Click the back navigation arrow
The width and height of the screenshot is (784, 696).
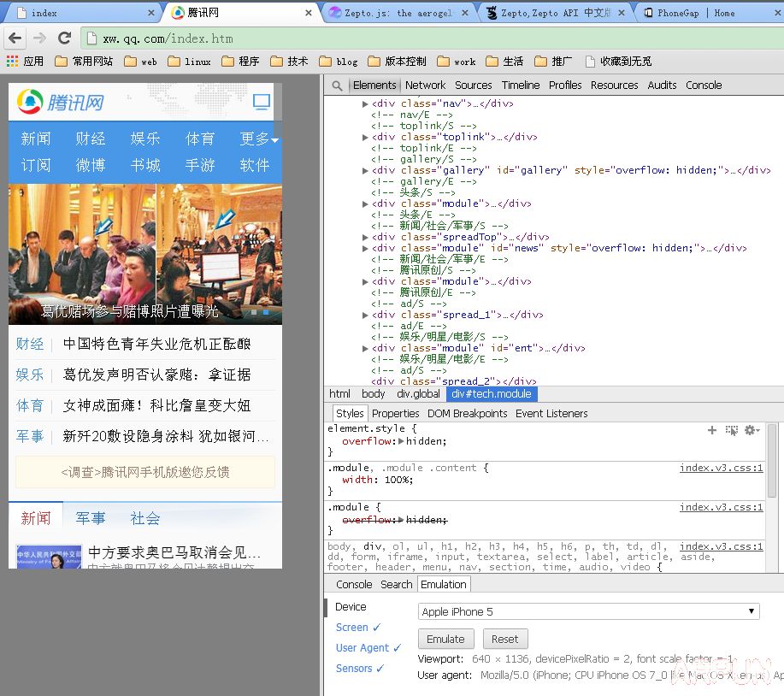tap(15, 38)
